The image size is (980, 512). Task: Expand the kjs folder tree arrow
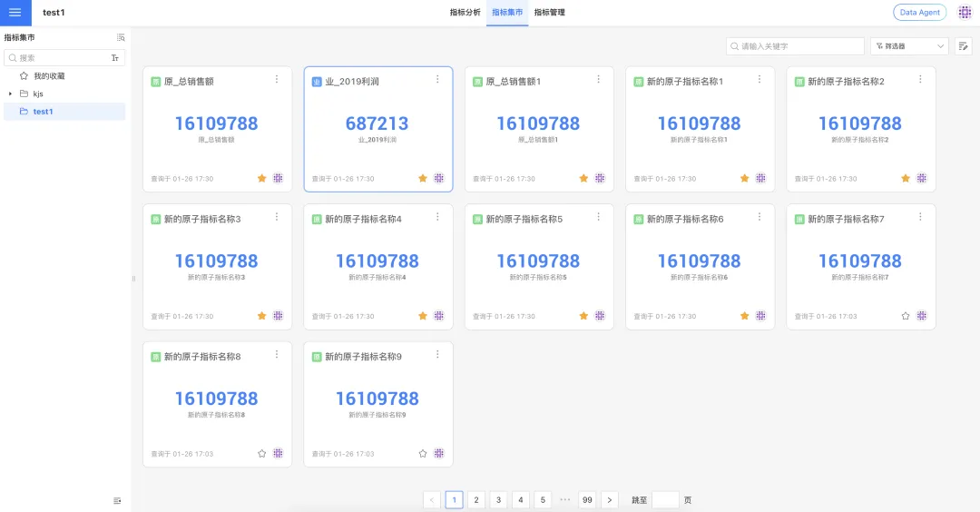pos(10,94)
